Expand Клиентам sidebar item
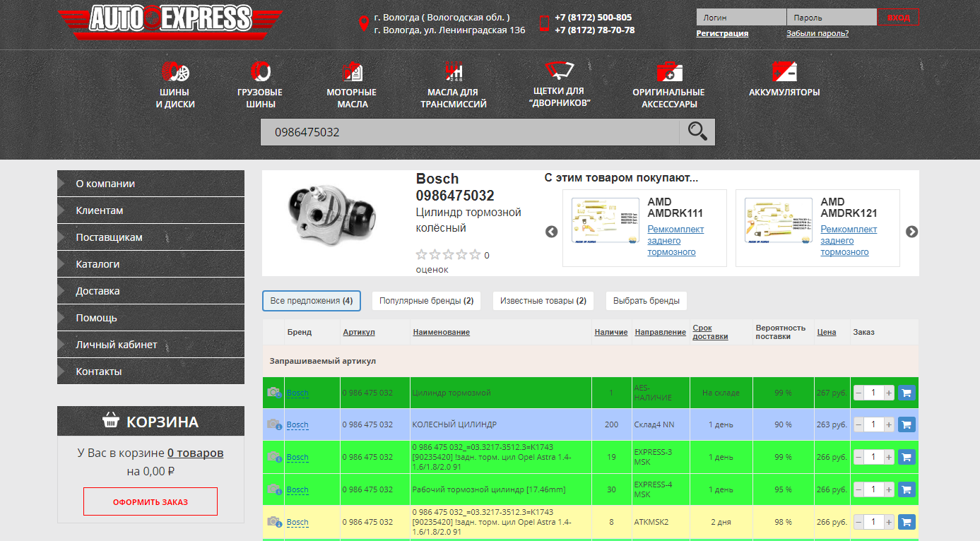Viewport: 980px width, 541px height. click(150, 210)
